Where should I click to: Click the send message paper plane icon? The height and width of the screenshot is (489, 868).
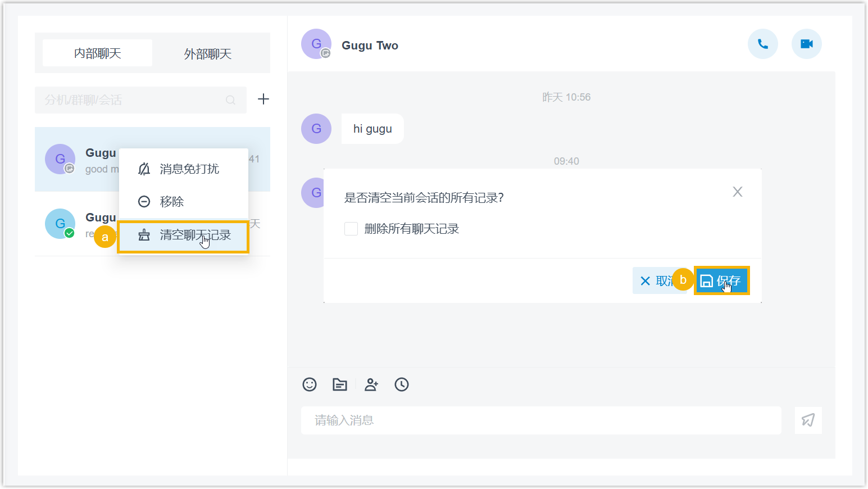[808, 420]
